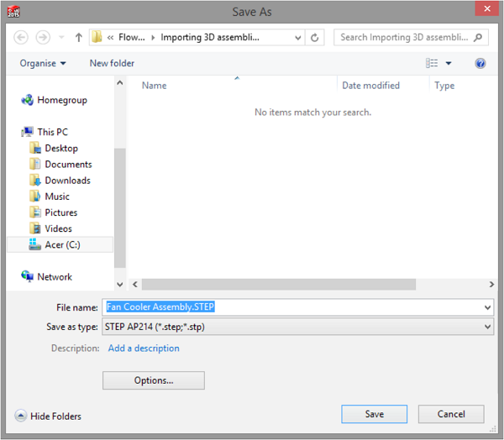The width and height of the screenshot is (504, 440).
Task: Open the recent locations dropdown arrow
Action: pyautogui.click(x=61, y=38)
